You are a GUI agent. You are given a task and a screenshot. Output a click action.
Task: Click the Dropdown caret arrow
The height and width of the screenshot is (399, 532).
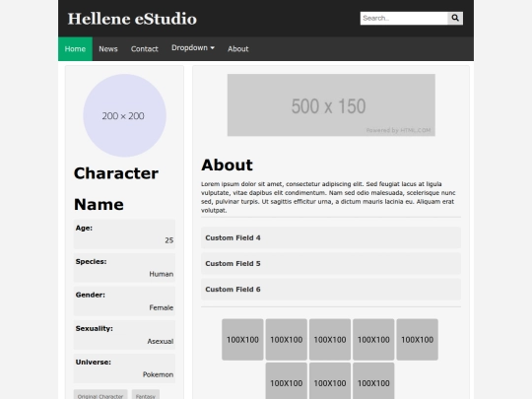coord(213,48)
